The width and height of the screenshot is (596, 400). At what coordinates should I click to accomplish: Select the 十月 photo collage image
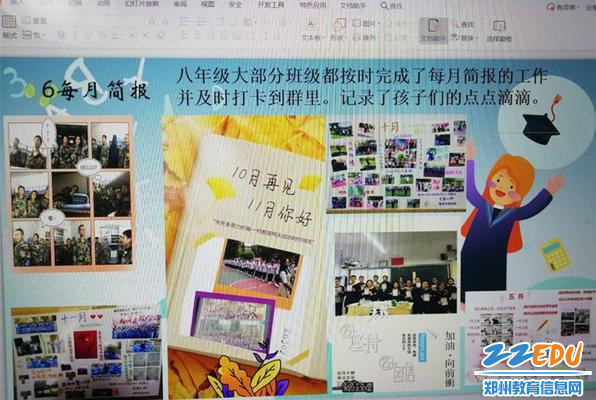coord(397,165)
